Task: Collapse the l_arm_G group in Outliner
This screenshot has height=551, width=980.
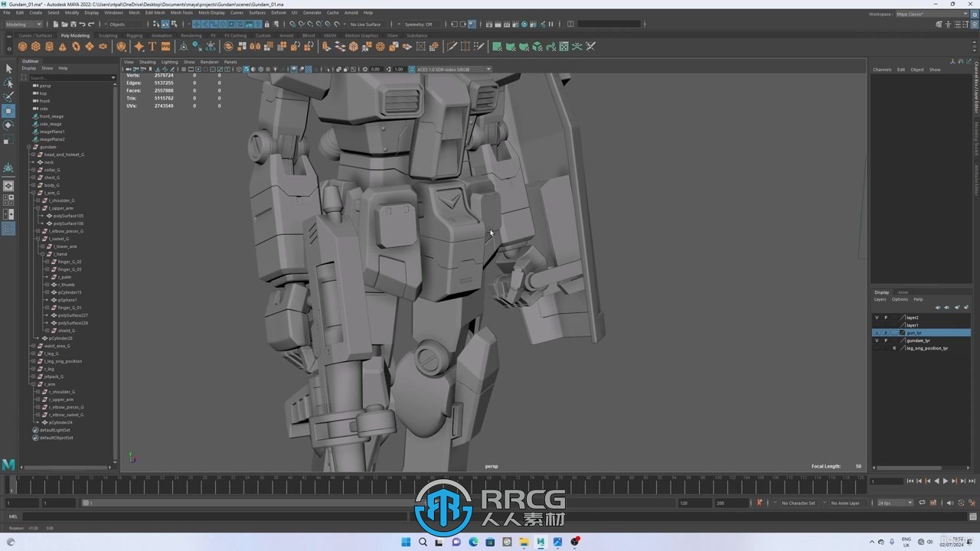Action: 34,193
